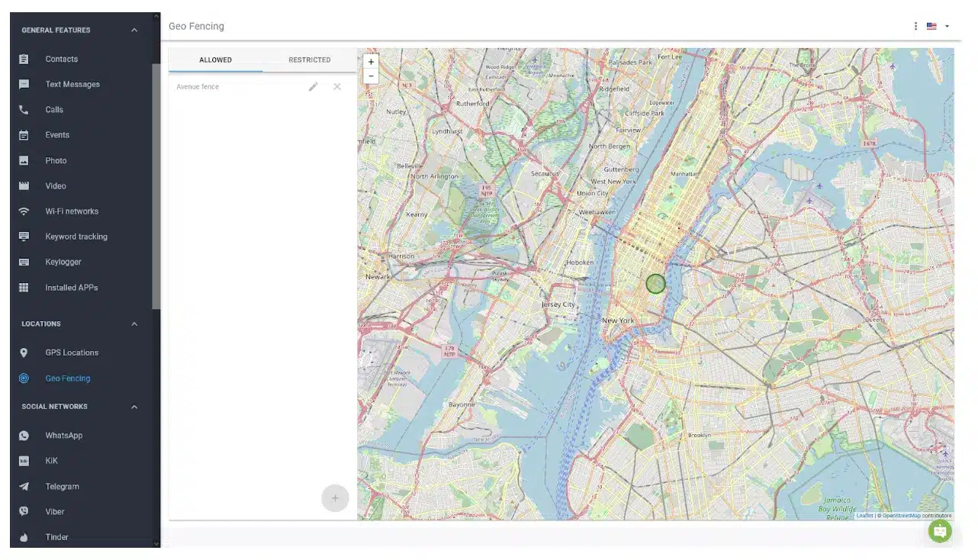Viewport: 978px width, 560px height.
Task: Switch to the Restricted tab
Action: (x=310, y=60)
